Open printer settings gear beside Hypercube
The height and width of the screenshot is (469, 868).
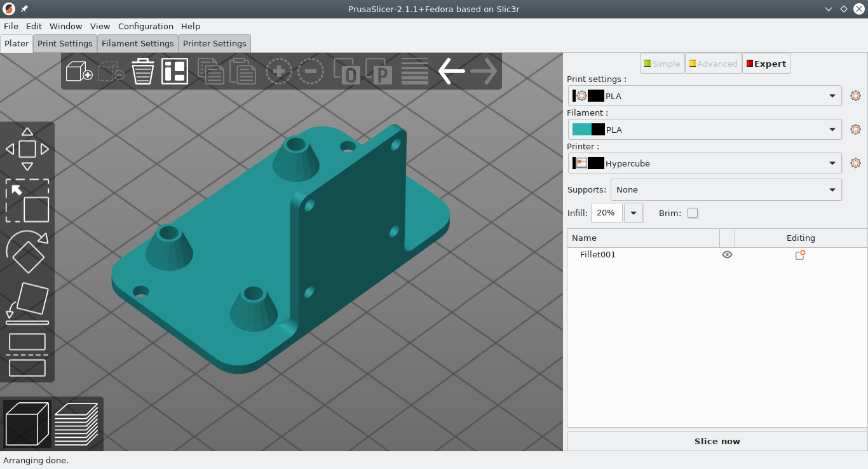855,163
